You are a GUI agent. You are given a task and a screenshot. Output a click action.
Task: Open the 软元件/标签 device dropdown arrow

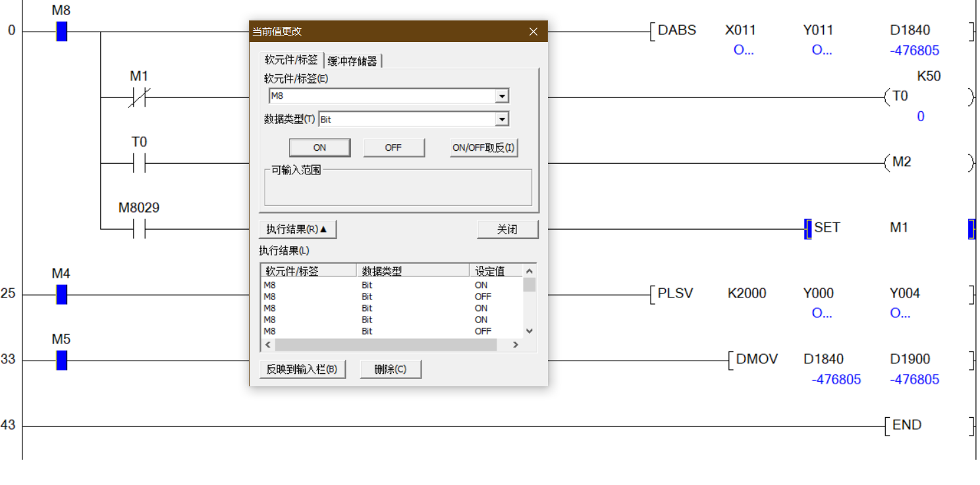click(502, 96)
